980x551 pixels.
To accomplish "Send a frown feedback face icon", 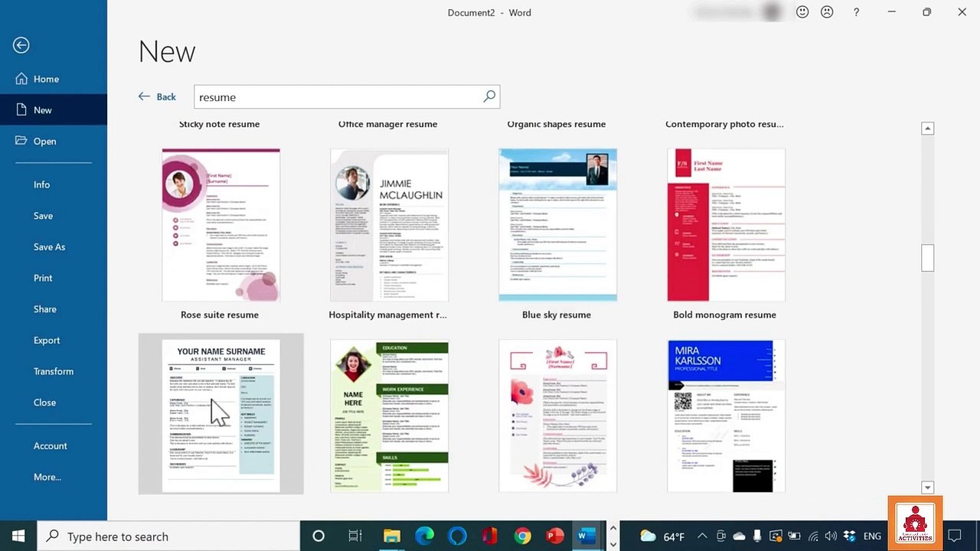I will (827, 12).
